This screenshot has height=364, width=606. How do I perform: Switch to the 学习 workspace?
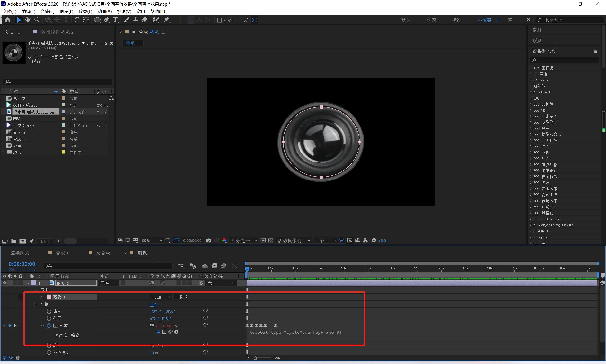coord(431,20)
